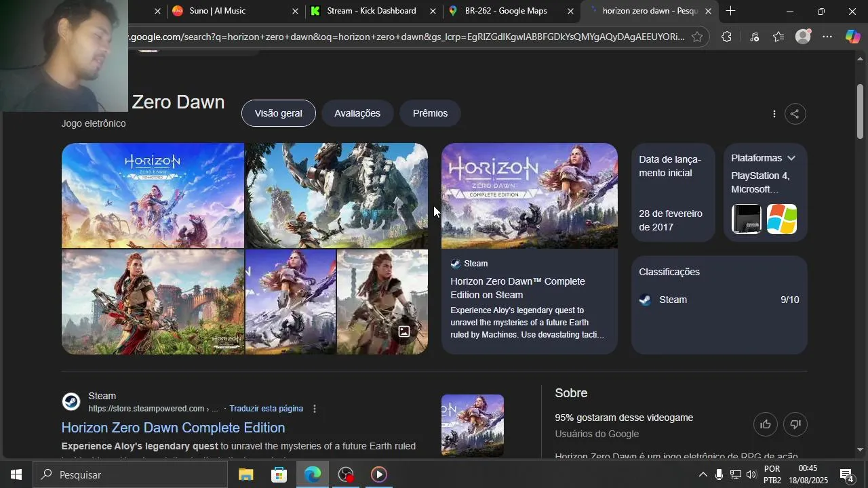The image size is (868, 488).
Task: Like the game with thumbs up button
Action: pos(766,424)
